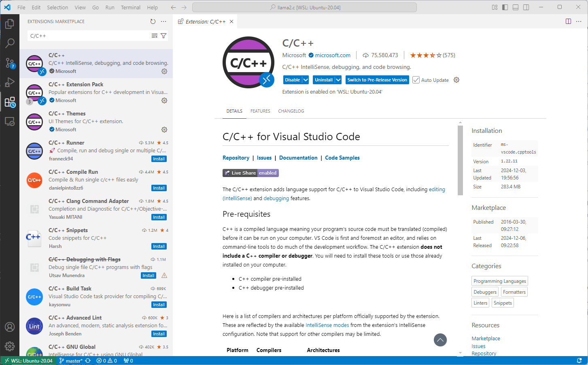Viewport: 588px width, 365px height.
Task: Split the editor right
Action: (568, 21)
